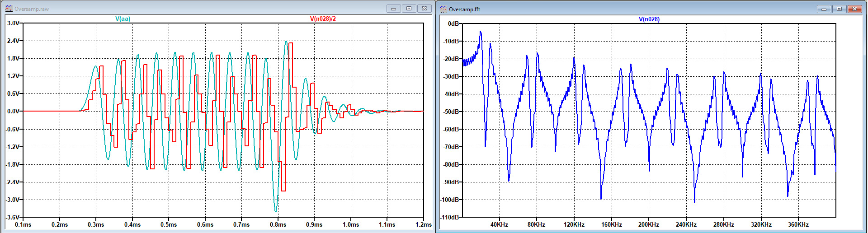Maximize the Oversamp.raw window
The height and width of the screenshot is (233, 868).
coord(409,9)
